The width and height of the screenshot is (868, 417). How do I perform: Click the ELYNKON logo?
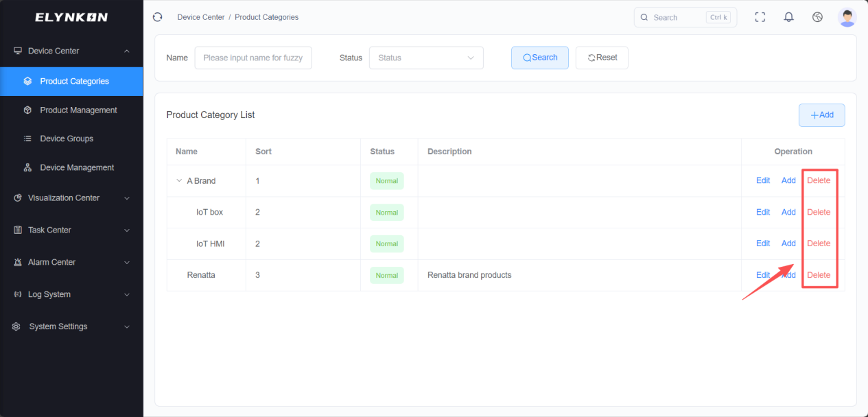click(x=71, y=17)
